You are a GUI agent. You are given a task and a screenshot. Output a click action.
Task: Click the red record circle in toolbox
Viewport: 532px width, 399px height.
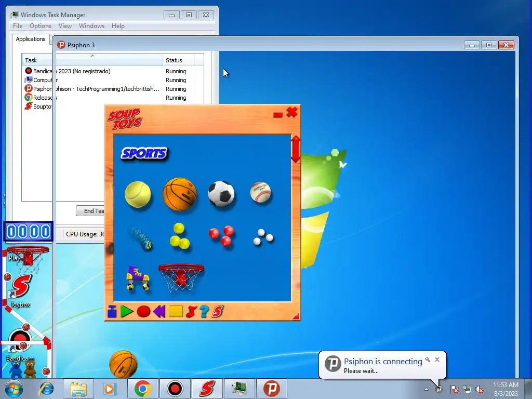point(143,312)
